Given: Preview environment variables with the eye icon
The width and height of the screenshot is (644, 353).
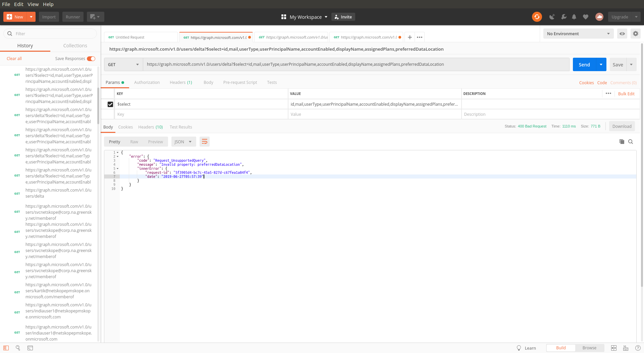Looking at the screenshot, I should pyautogui.click(x=622, y=34).
